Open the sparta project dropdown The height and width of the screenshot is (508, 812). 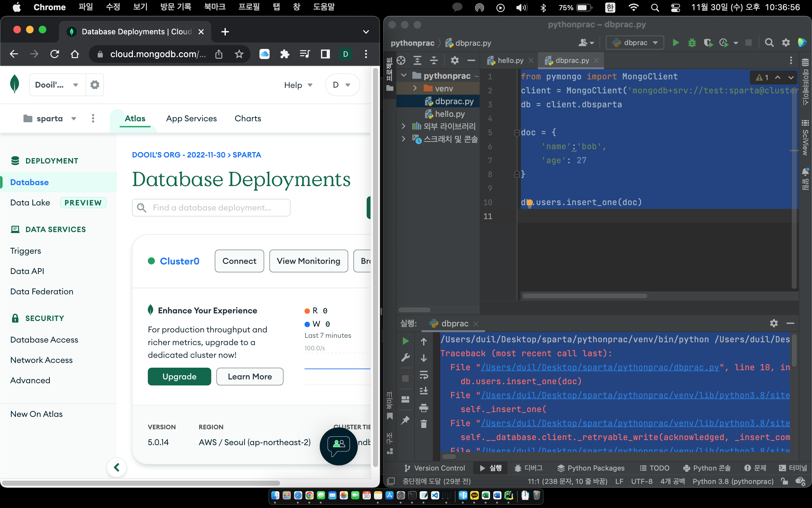pyautogui.click(x=50, y=118)
